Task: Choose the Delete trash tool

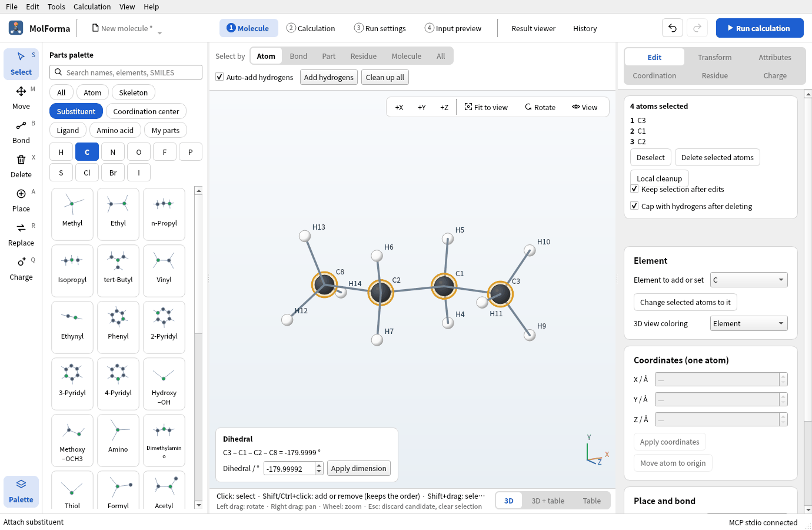Action: (21, 166)
